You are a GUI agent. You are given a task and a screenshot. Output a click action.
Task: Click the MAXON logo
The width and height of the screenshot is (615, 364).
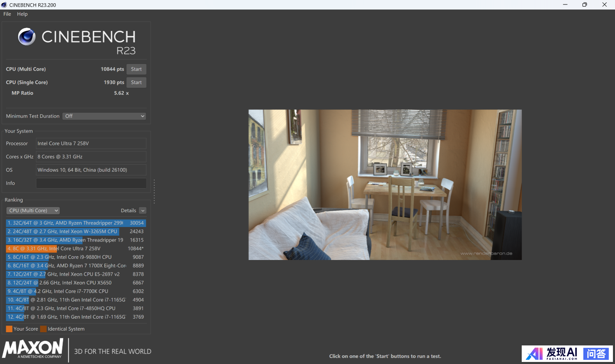point(33,348)
